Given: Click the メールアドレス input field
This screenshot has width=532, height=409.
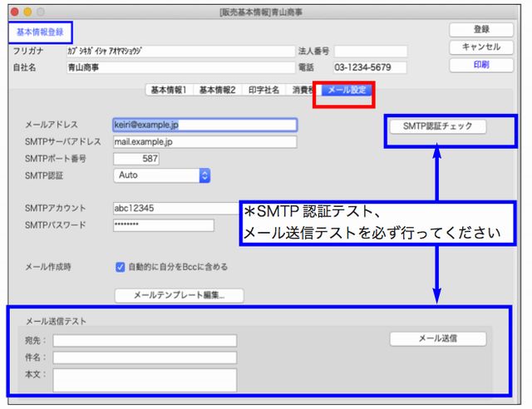Looking at the screenshot, I should [204, 125].
